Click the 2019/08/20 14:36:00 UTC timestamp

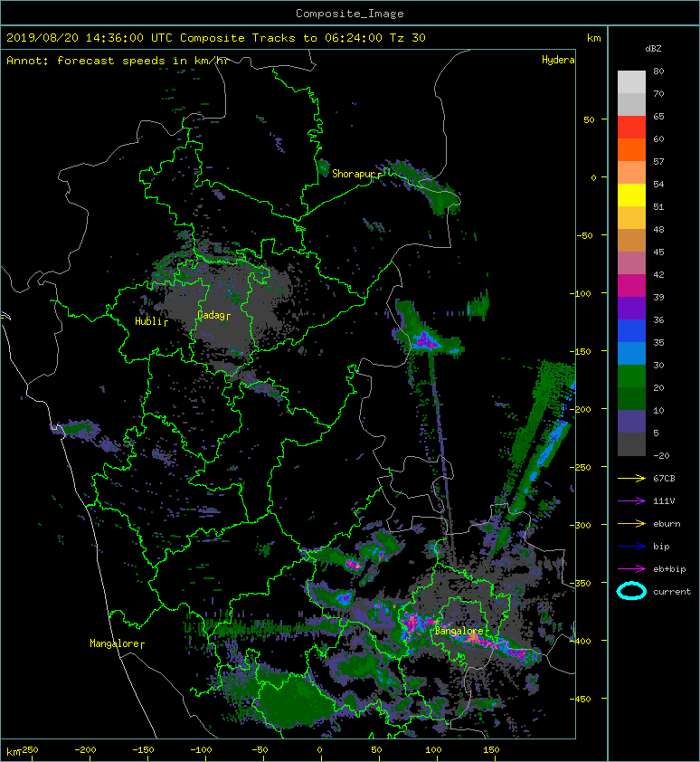coord(90,38)
